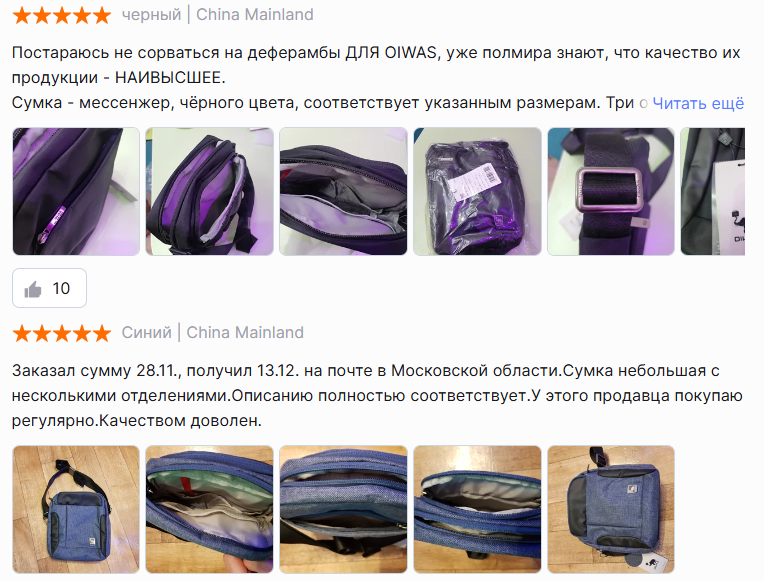The height and width of the screenshot is (582, 764).
Task: View strap metal buckle close-up photo
Action: [611, 191]
